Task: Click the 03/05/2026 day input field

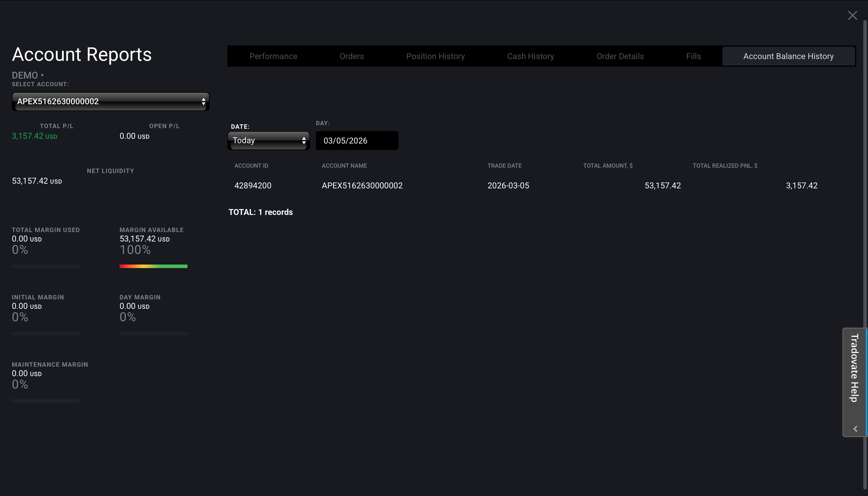Action: click(x=357, y=140)
